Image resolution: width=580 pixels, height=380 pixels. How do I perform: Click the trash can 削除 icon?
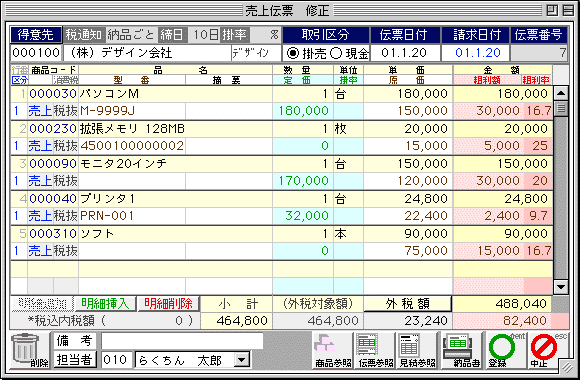click(29, 350)
